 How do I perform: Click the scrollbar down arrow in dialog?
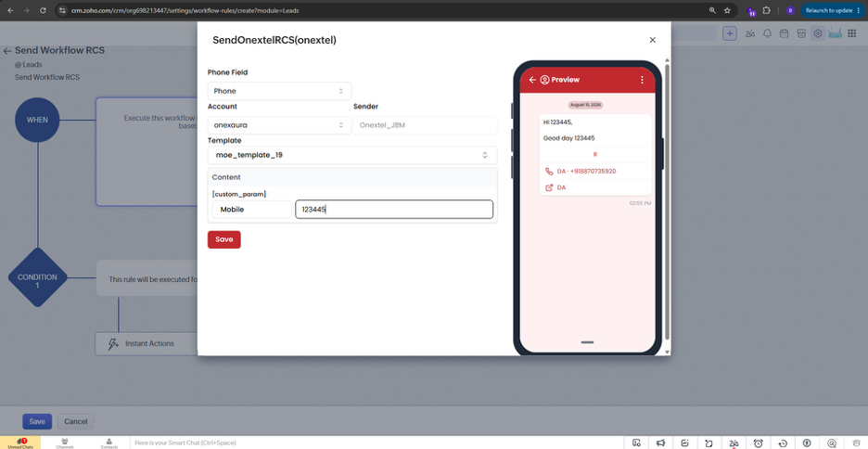[x=667, y=353]
